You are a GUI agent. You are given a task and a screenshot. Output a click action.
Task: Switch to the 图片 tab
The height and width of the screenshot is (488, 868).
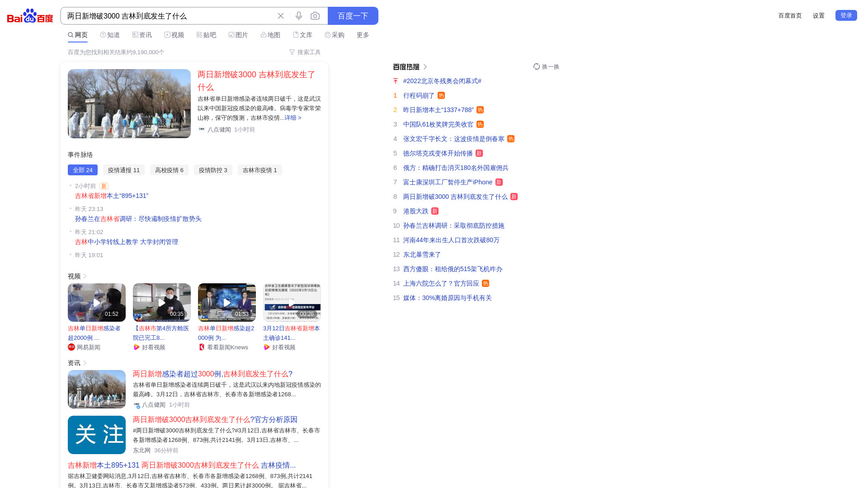coord(238,35)
